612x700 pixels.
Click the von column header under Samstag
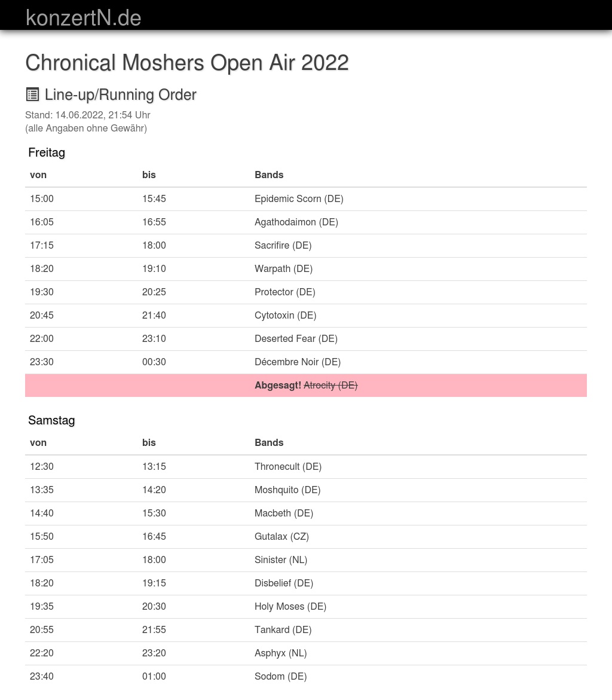38,443
